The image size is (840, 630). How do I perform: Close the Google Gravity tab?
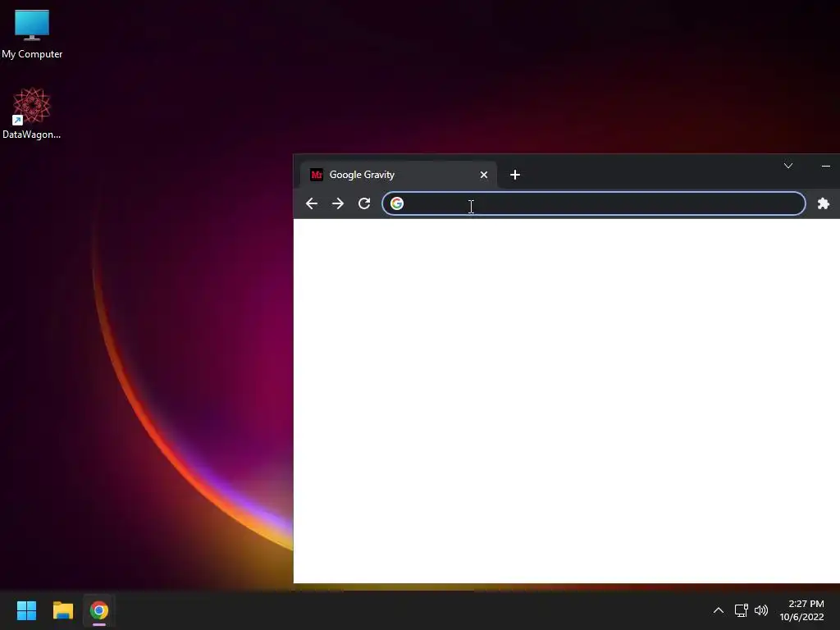pyautogui.click(x=484, y=175)
